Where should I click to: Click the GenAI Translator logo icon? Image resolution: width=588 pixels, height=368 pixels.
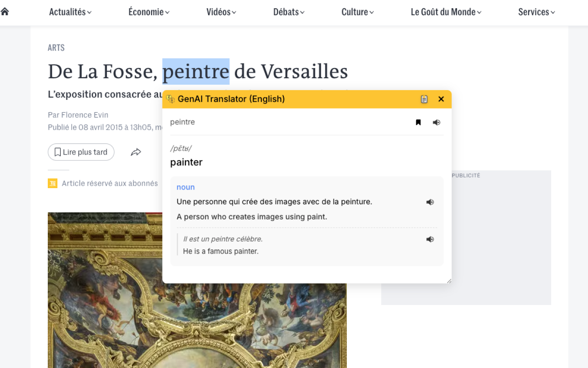click(x=170, y=99)
